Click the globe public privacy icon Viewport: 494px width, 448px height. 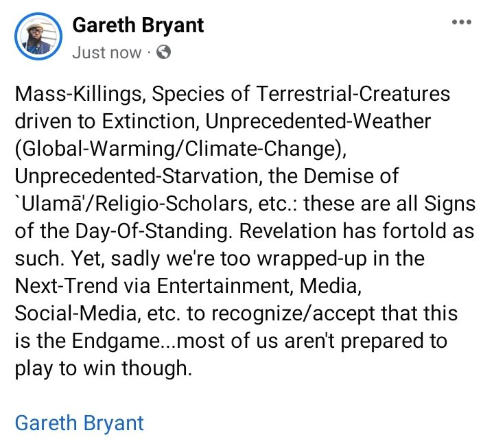163,52
